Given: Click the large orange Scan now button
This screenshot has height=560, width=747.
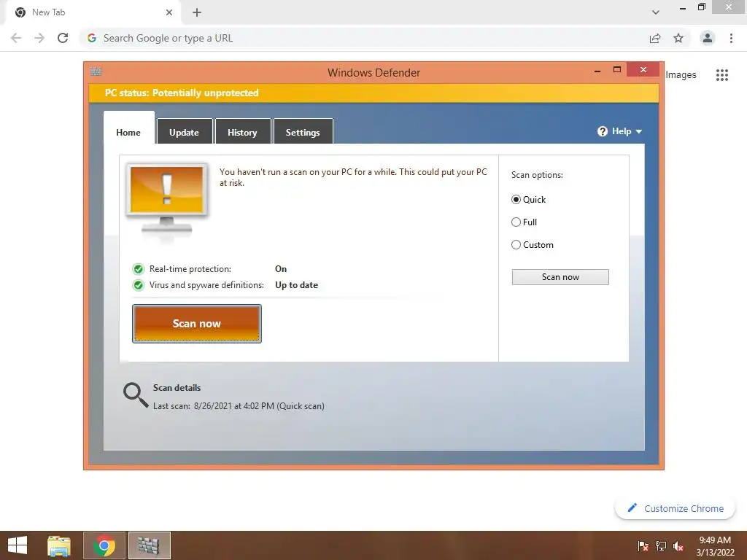Looking at the screenshot, I should click(197, 324).
